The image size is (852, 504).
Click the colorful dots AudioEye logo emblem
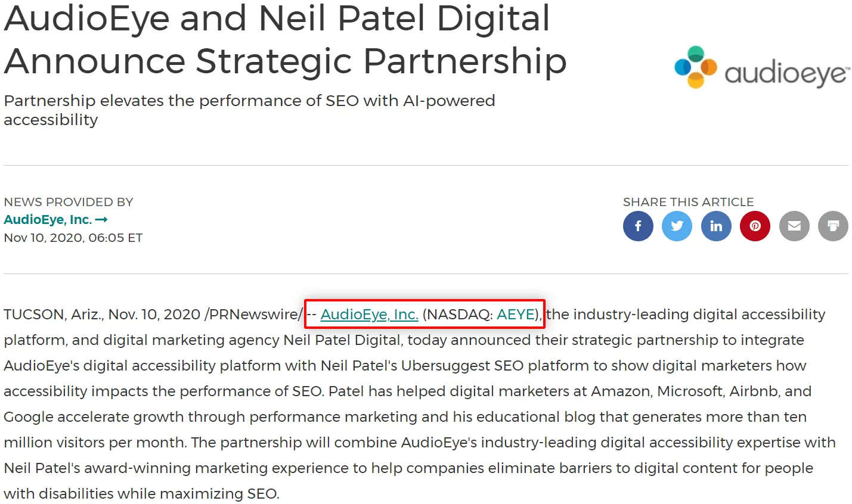[x=695, y=67]
